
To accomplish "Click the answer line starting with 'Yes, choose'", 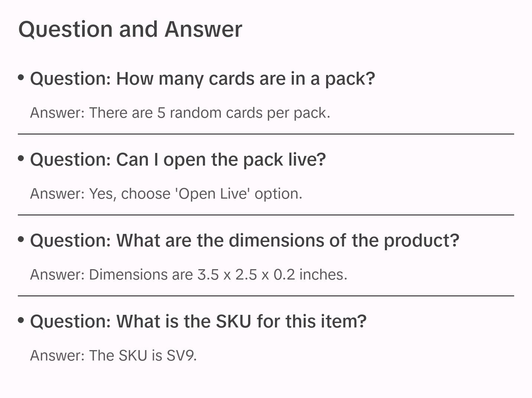I will coord(166,194).
